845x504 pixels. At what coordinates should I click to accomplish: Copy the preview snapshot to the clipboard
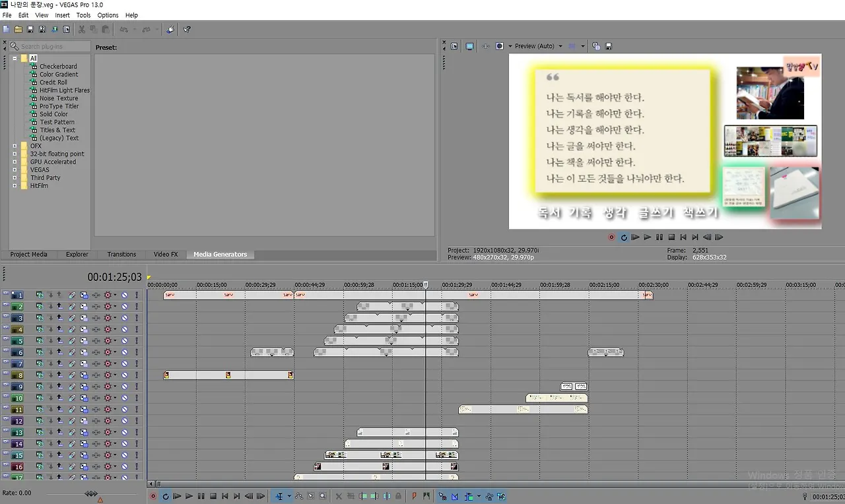pyautogui.click(x=596, y=46)
